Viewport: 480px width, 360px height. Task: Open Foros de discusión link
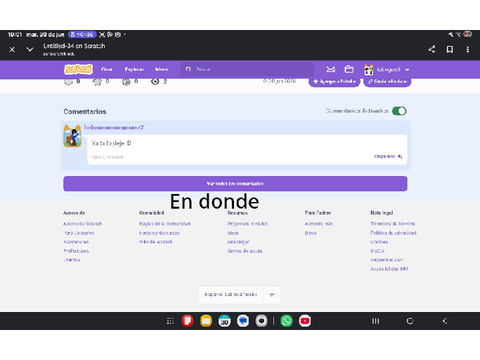click(x=159, y=233)
